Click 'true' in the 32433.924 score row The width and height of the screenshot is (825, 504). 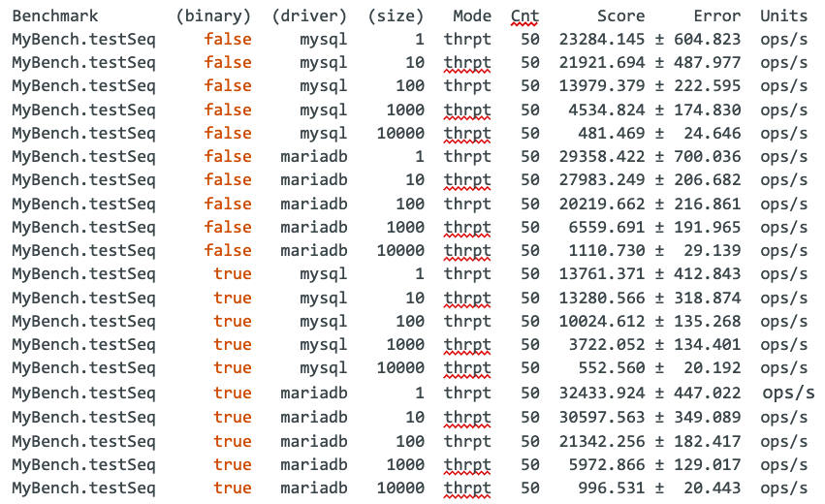[233, 393]
